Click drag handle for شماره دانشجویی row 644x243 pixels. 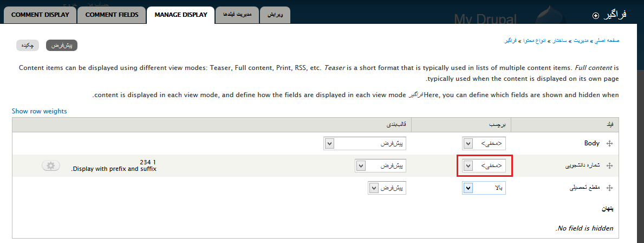(610, 165)
